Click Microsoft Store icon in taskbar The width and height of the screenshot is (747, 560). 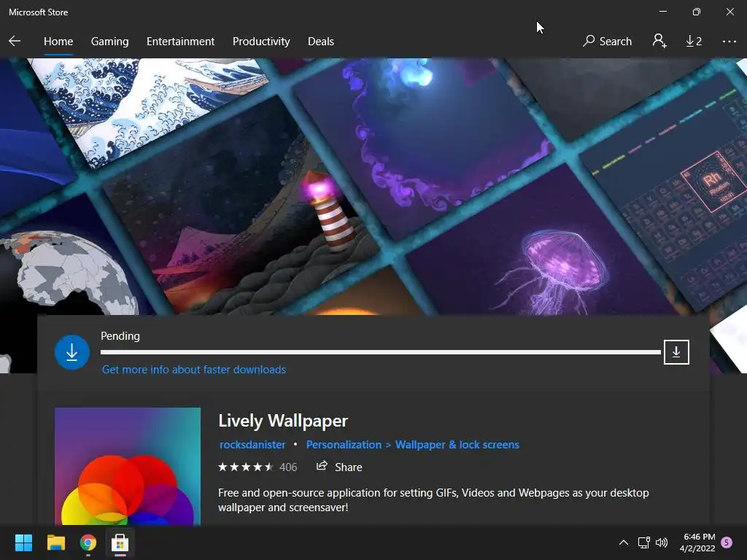[x=120, y=542]
